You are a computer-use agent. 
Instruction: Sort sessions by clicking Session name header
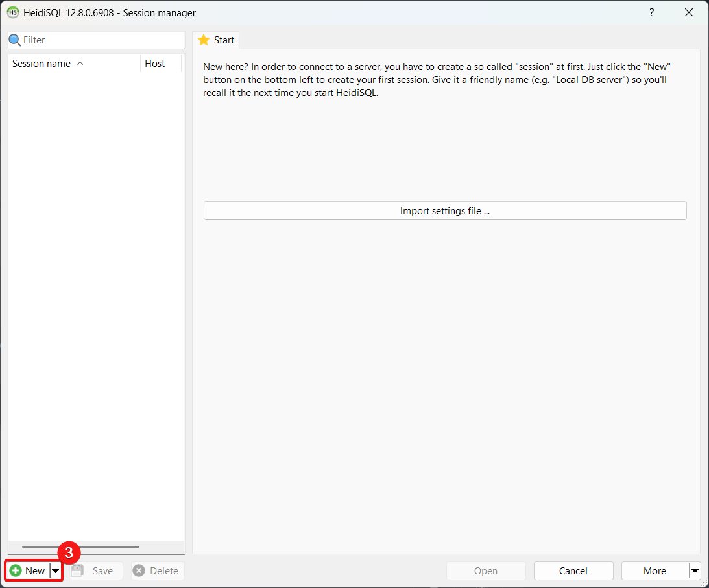point(42,63)
